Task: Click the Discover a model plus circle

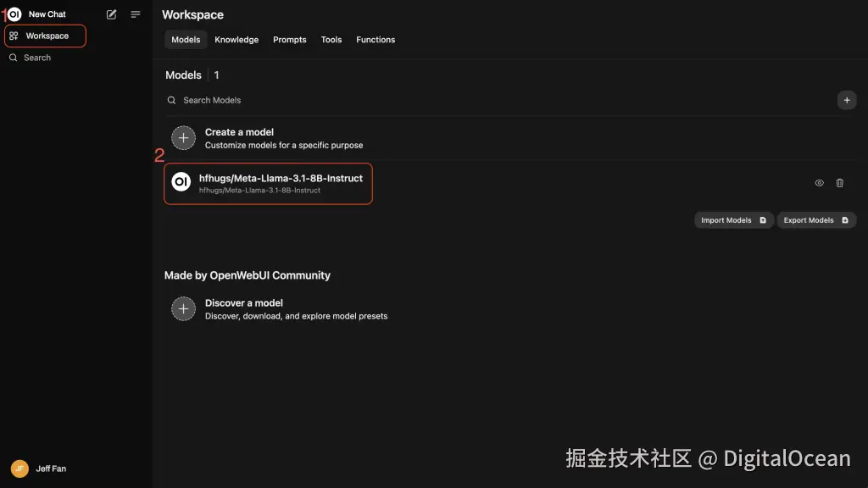Action: pyautogui.click(x=183, y=308)
